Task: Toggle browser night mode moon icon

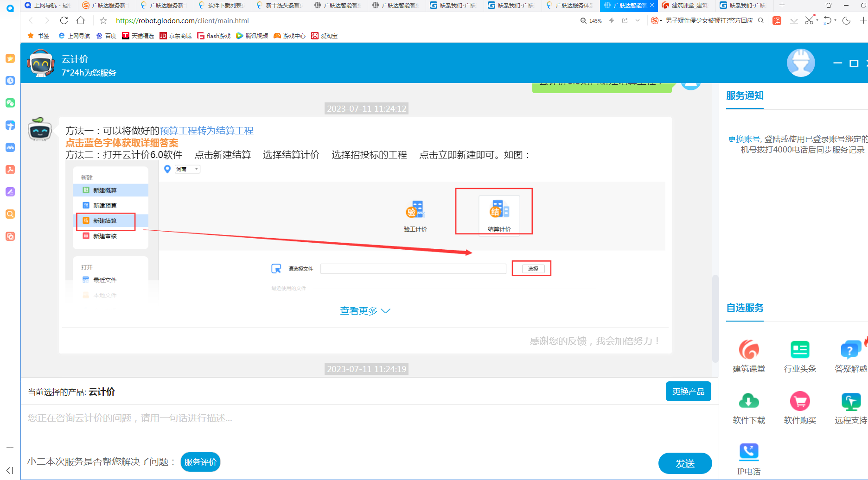Action: (846, 20)
